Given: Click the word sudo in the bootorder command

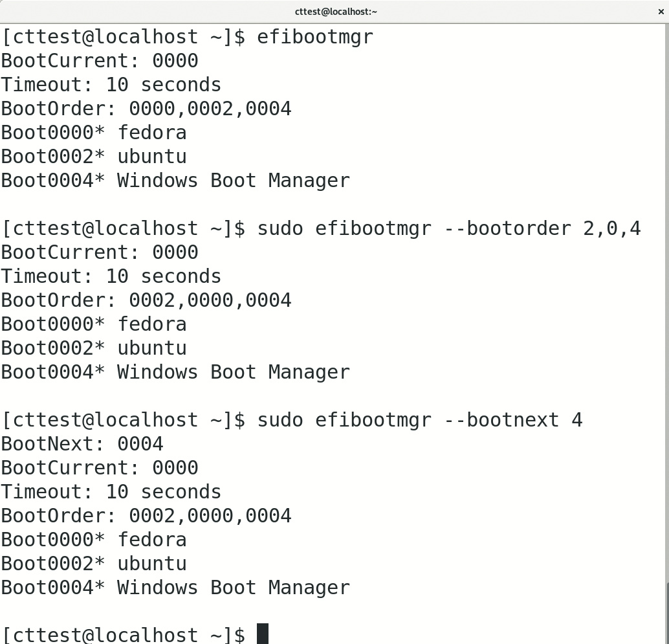Looking at the screenshot, I should (x=280, y=228).
